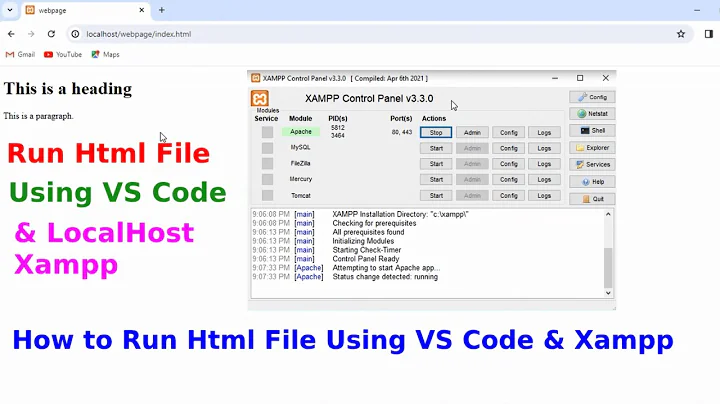
Task: Open FileZilla Config
Action: click(508, 164)
